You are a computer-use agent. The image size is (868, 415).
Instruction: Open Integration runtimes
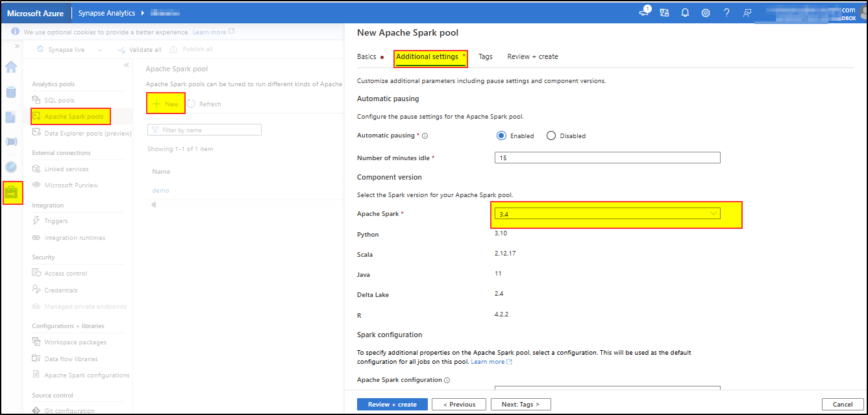pyautogui.click(x=75, y=238)
